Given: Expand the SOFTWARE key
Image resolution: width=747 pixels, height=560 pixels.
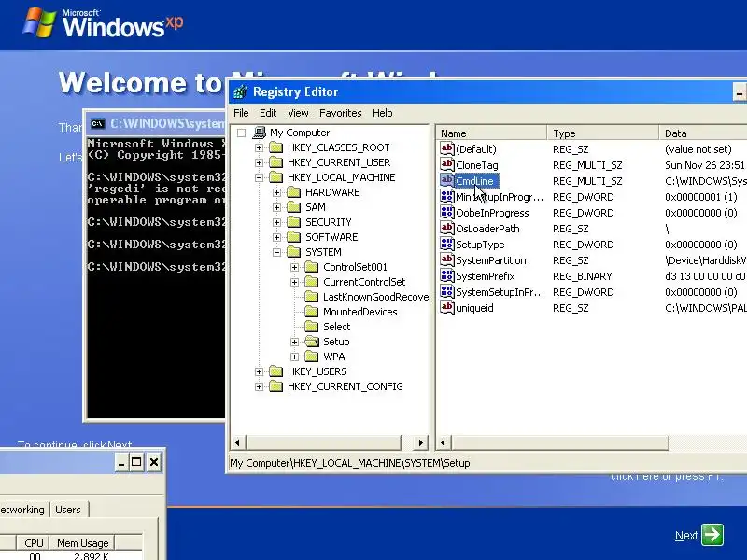Looking at the screenshot, I should click(x=276, y=238).
